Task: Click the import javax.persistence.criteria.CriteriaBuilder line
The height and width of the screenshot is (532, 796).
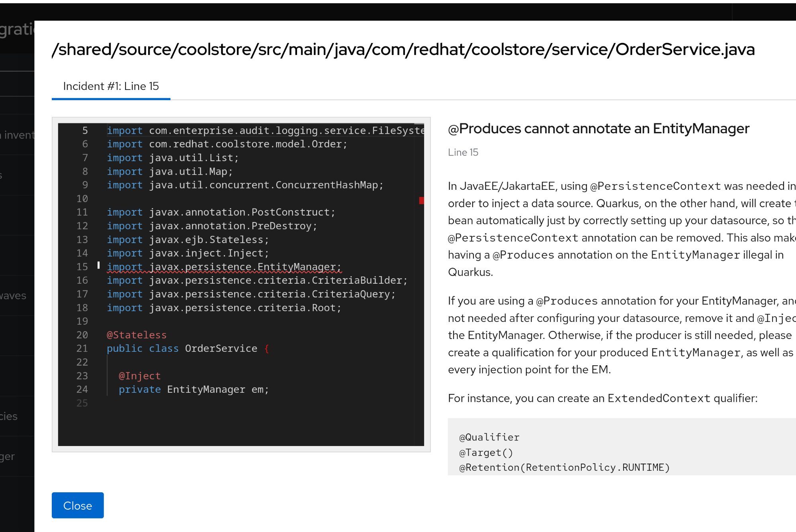Action: [257, 281]
